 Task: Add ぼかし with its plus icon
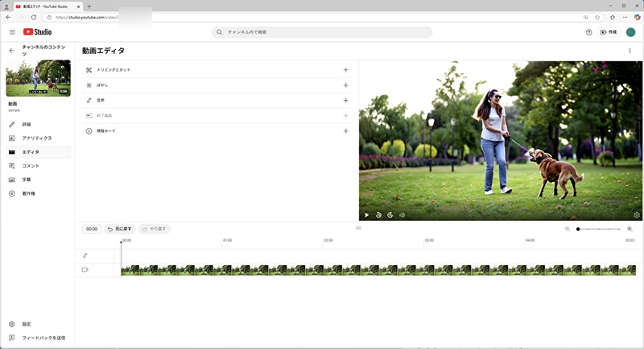pos(345,85)
